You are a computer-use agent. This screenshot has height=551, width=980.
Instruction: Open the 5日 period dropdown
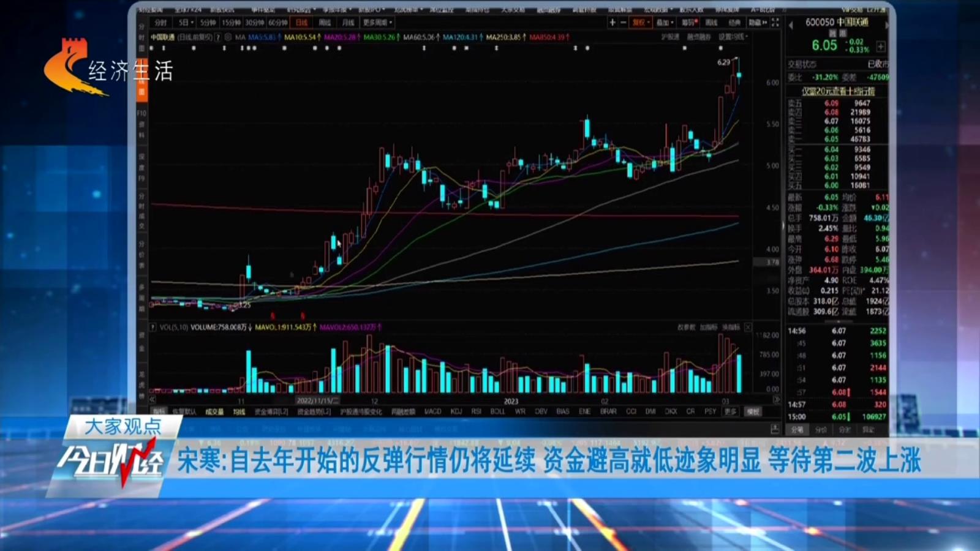coord(186,23)
